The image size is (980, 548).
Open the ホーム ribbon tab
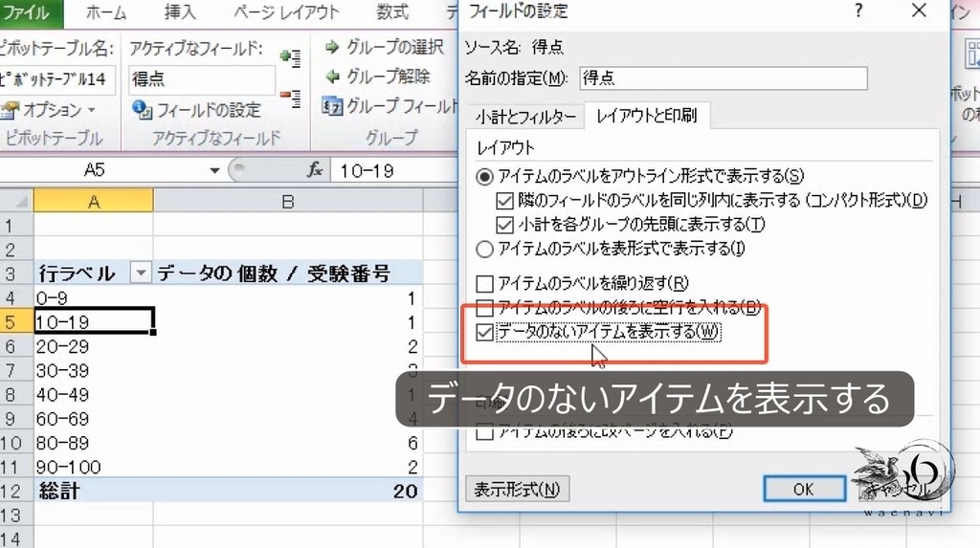tap(105, 12)
